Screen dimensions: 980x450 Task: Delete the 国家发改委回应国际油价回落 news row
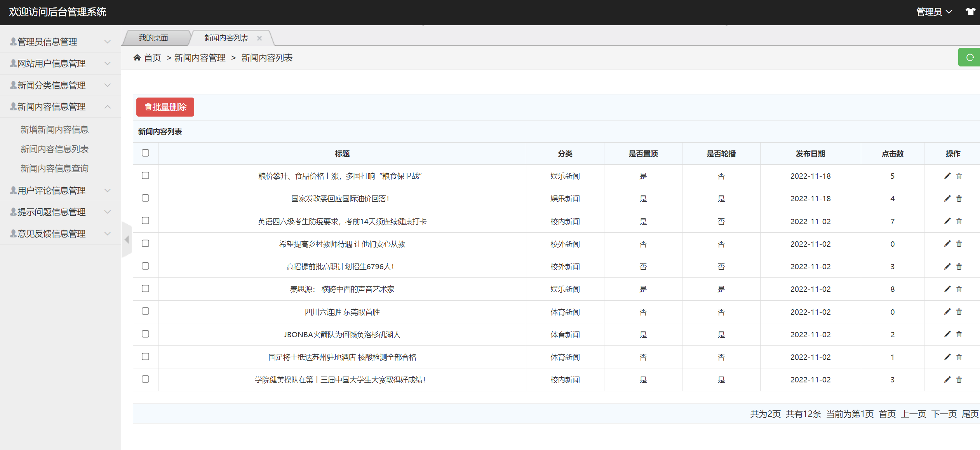coord(959,198)
